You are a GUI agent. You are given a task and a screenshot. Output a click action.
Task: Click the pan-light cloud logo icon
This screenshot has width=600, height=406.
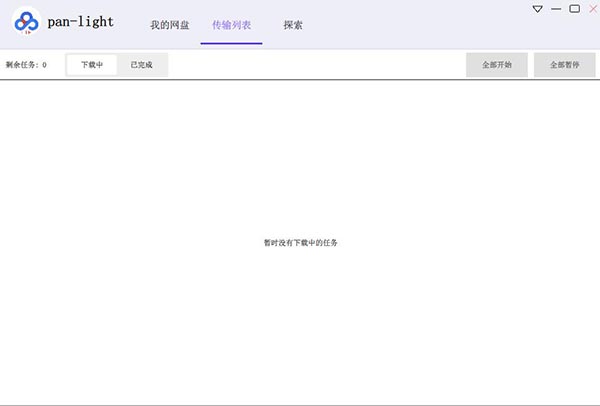click(26, 22)
